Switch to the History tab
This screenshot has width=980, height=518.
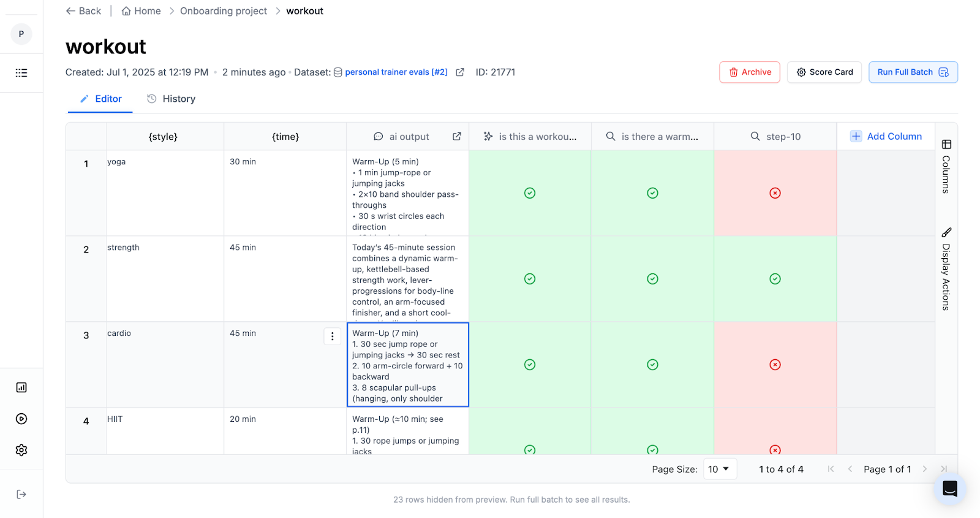tap(171, 99)
